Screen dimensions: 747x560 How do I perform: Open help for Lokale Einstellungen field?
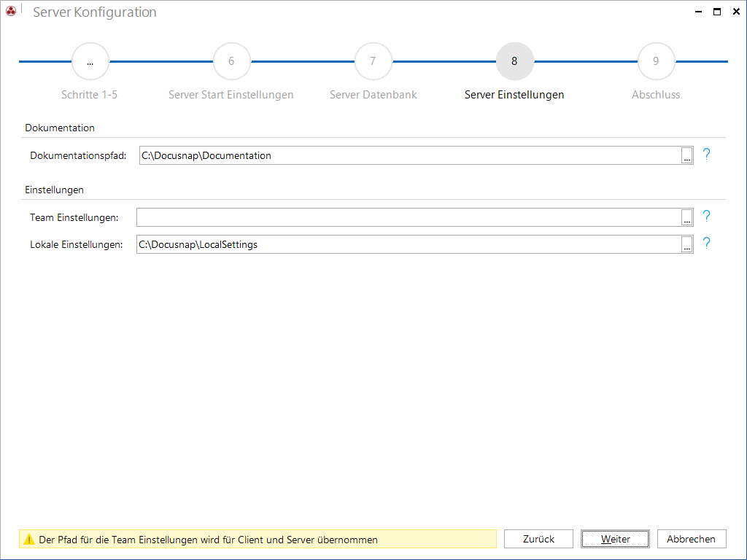pyautogui.click(x=706, y=244)
